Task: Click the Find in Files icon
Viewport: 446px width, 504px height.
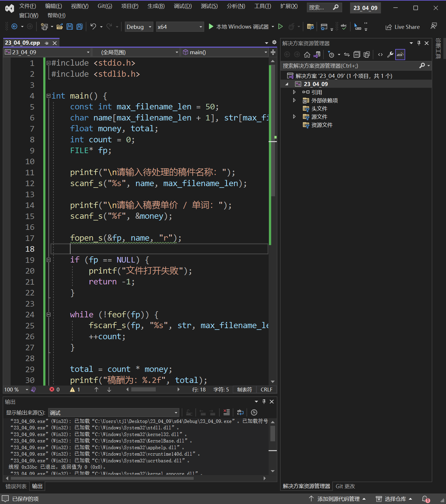Action: (310, 27)
